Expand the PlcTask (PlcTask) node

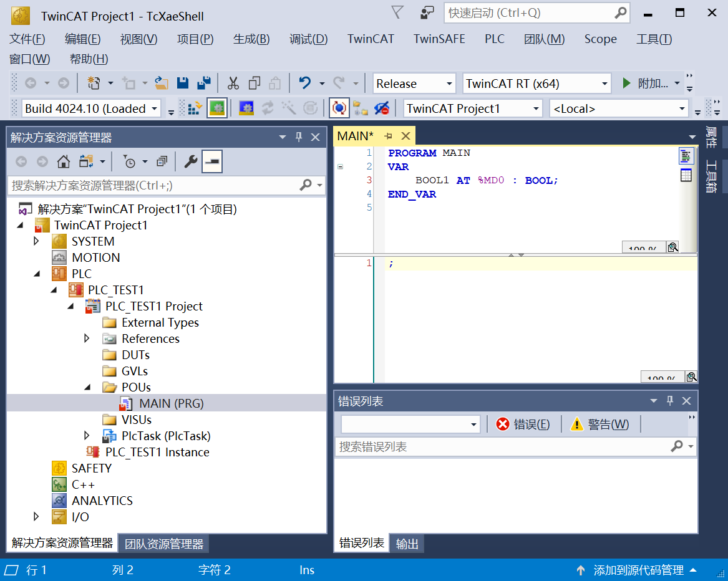click(x=87, y=436)
